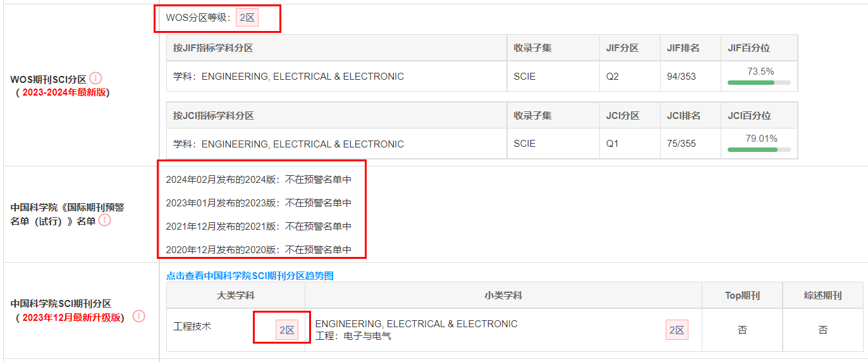Open 点击查看中国科学院SCI期刊分区趋势图 link

click(250, 276)
